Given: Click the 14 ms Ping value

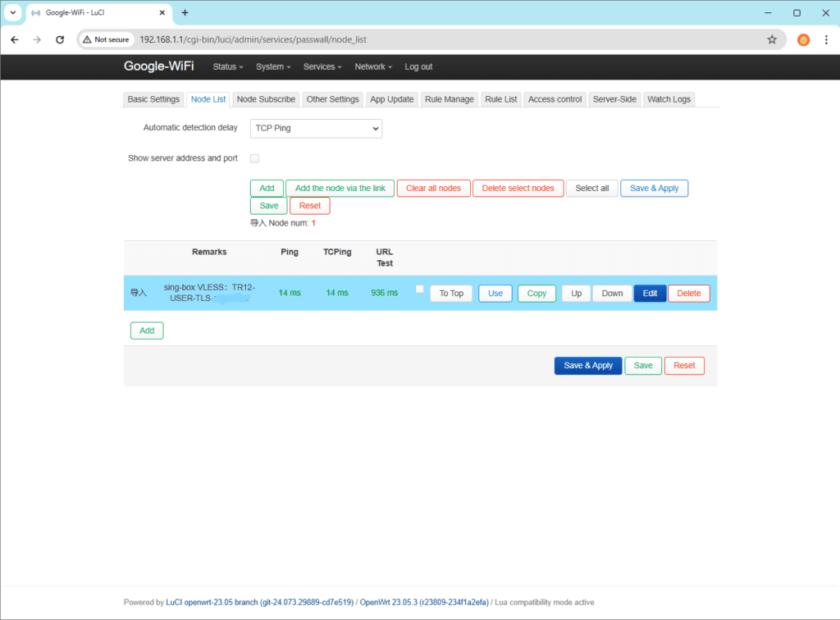Looking at the screenshot, I should (x=290, y=293).
